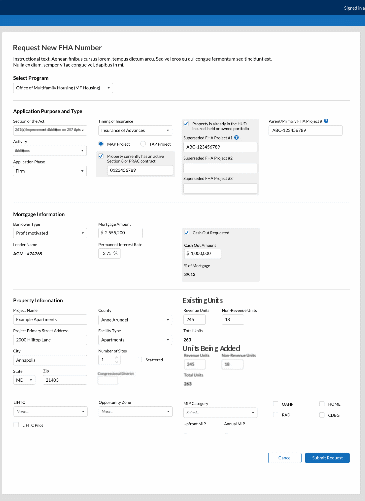Click the spinner arrows on Number of Sites
Screen dimensions: 365x501
pos(116,360)
